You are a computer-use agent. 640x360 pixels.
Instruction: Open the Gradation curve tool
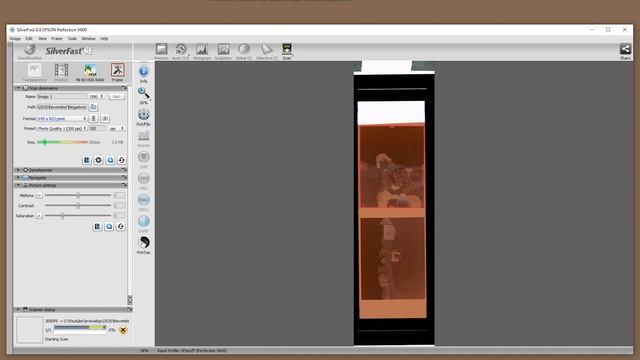click(x=223, y=49)
